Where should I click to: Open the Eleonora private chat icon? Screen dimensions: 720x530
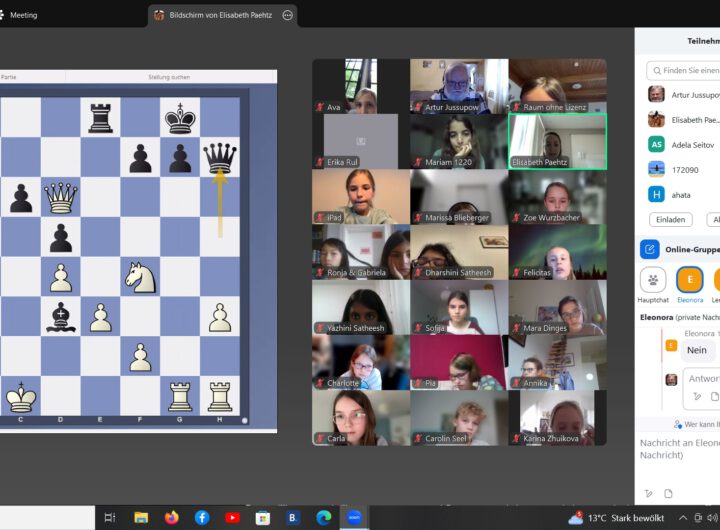(x=689, y=281)
